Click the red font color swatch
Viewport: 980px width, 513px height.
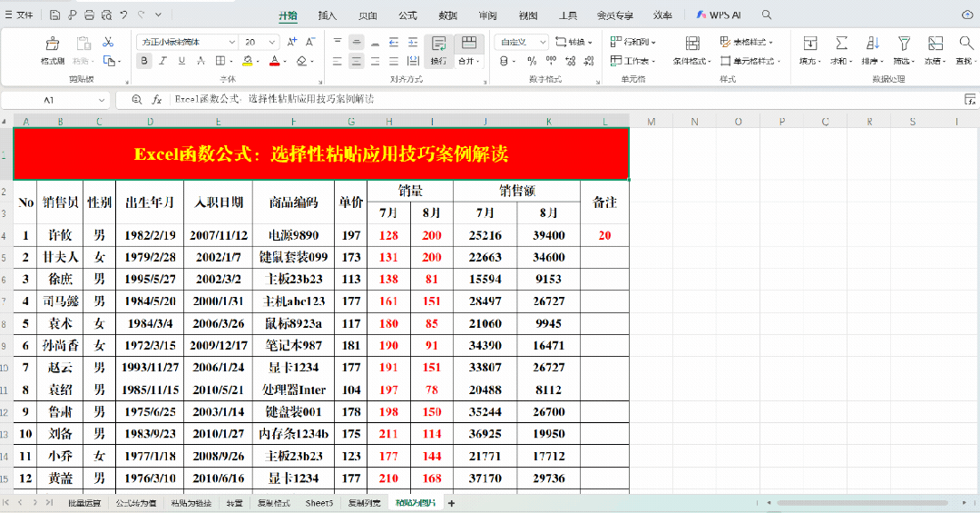point(274,61)
